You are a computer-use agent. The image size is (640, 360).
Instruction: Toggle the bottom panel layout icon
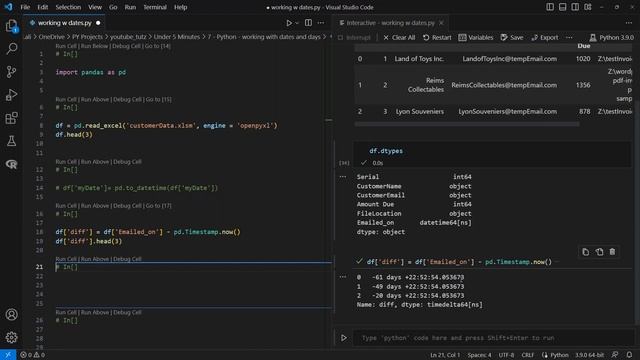(562, 7)
